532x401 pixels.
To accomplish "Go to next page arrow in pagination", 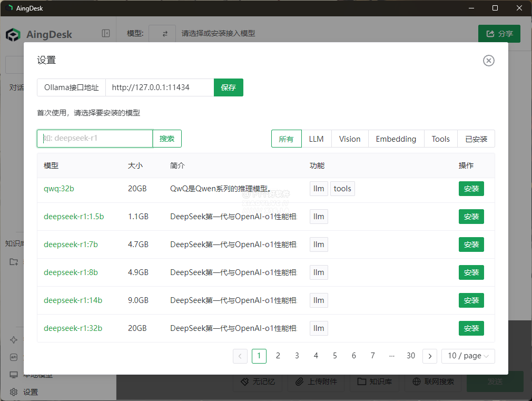I will pyautogui.click(x=430, y=356).
